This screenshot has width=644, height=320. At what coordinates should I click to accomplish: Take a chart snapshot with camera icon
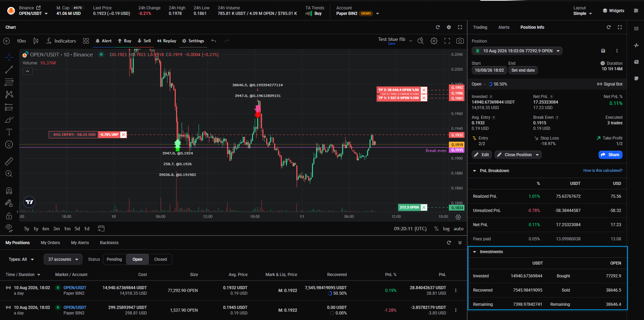point(460,41)
